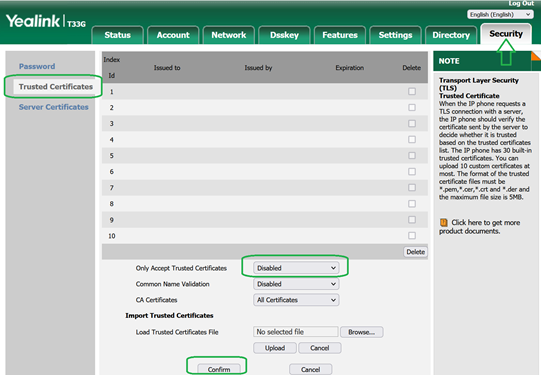Click the Load Trusted Certificates File label

click(177, 332)
